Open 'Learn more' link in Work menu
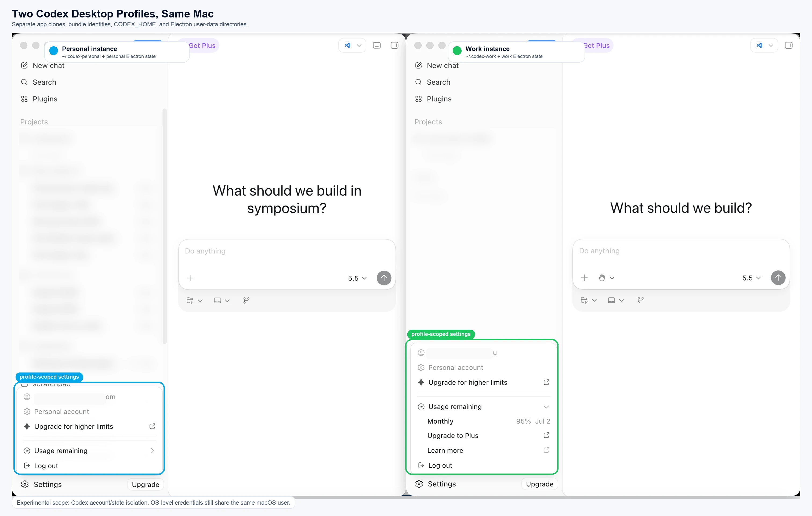Screen dimensions: 812x516 (489, 450)
